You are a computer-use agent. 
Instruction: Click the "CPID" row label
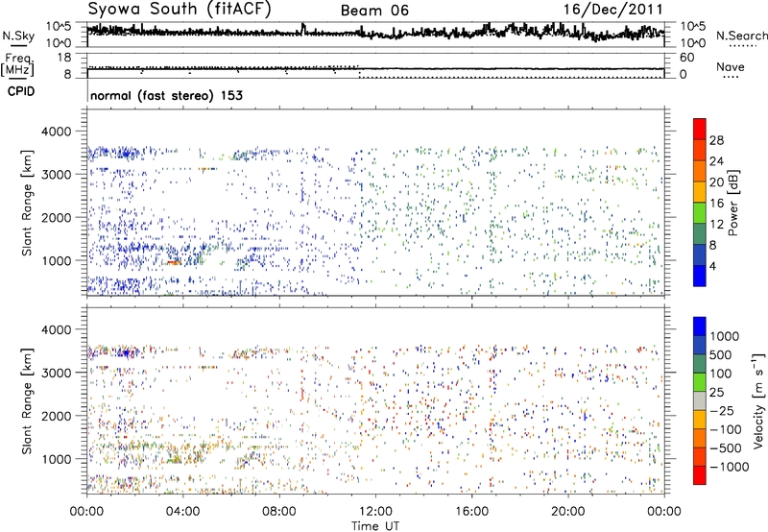(21, 91)
